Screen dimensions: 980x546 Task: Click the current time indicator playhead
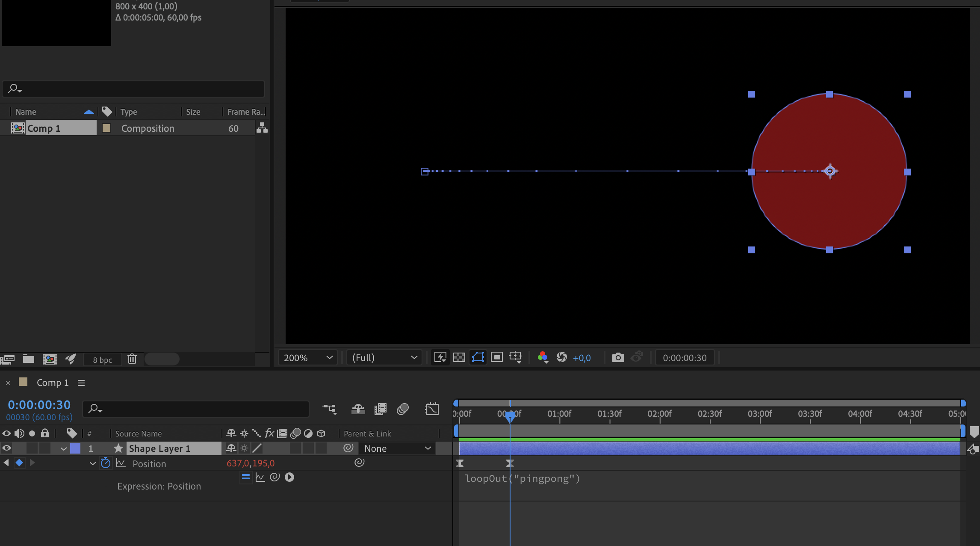(x=510, y=416)
